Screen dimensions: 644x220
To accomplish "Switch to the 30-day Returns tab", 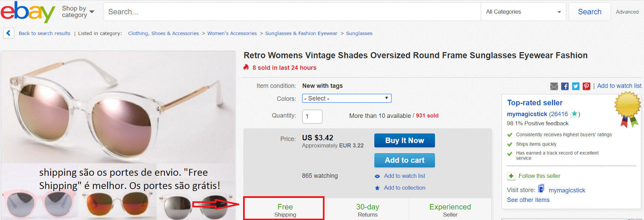I will tap(367, 210).
